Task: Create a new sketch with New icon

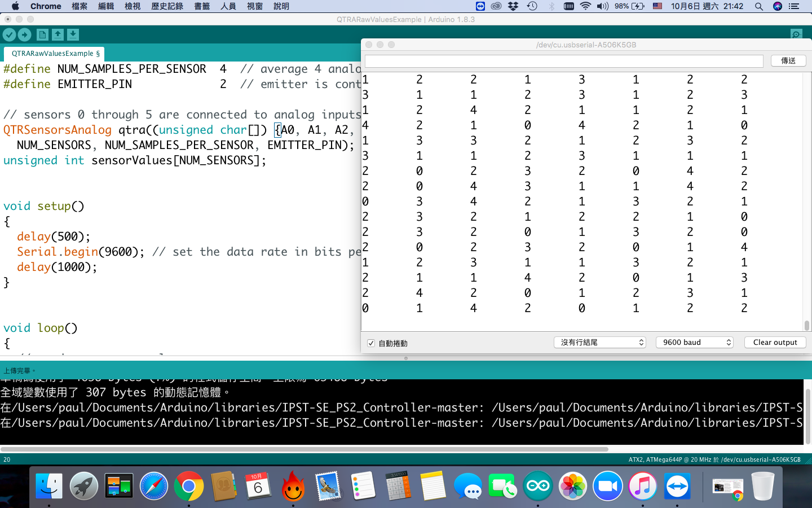Action: coord(42,35)
